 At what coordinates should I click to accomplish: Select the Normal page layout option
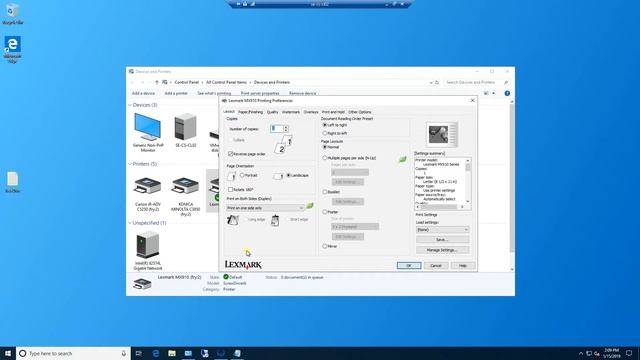(x=325, y=147)
